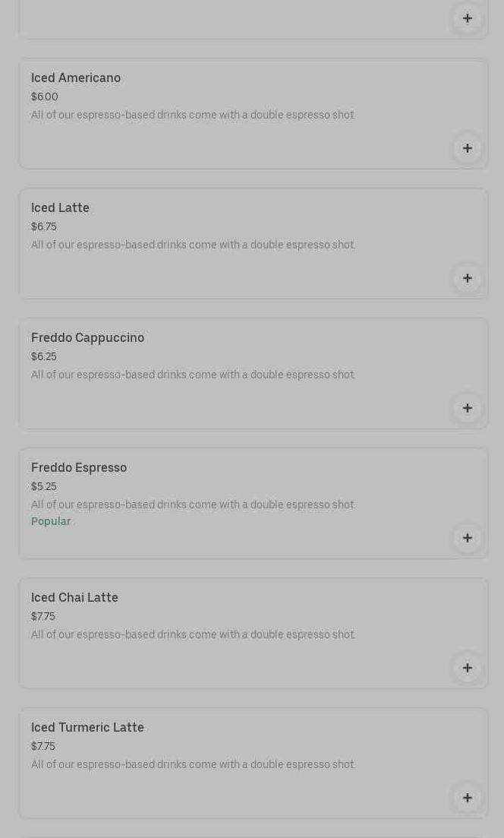Select the $6.25 Freddo Cappuccino price
Viewport: 504px width, 838px height.
pyautogui.click(x=44, y=357)
